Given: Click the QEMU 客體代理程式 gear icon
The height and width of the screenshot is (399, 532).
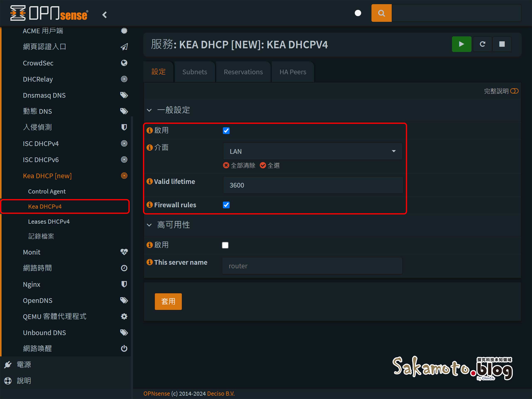Looking at the screenshot, I should tap(124, 316).
